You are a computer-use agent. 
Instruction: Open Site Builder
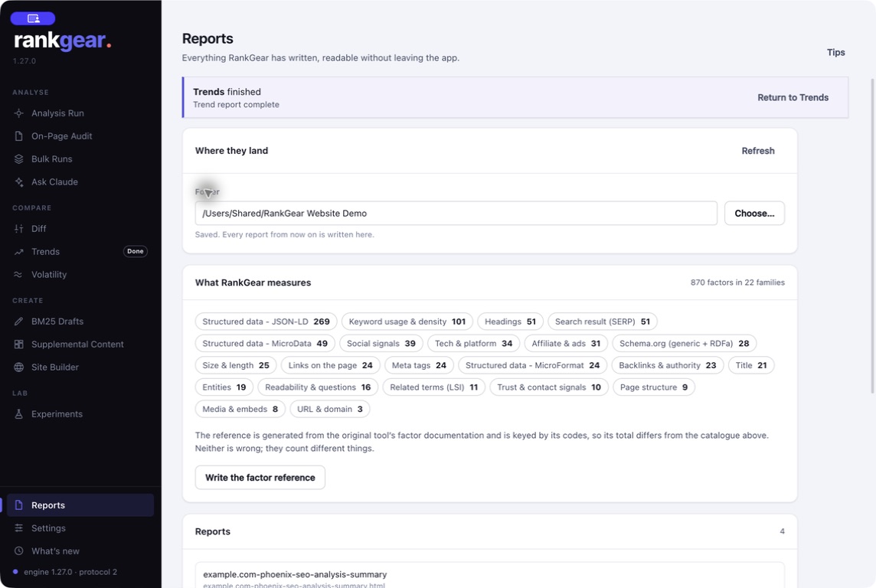pos(80,367)
